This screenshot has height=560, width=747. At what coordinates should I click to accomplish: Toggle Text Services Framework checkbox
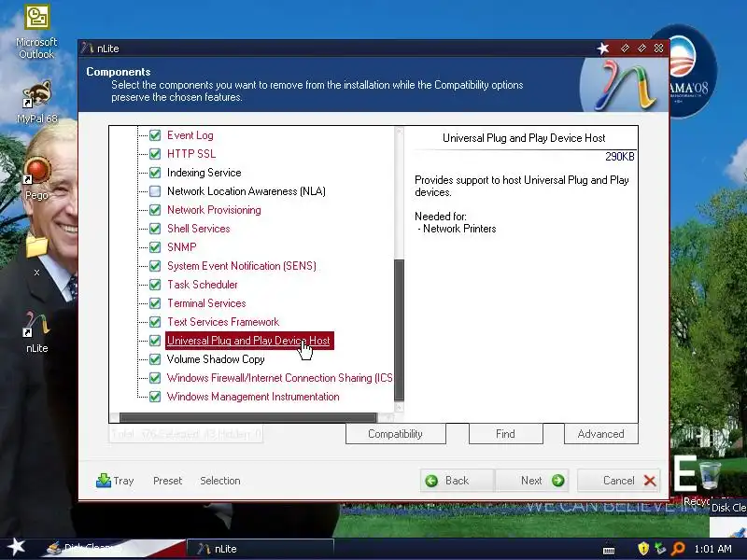[x=155, y=322]
